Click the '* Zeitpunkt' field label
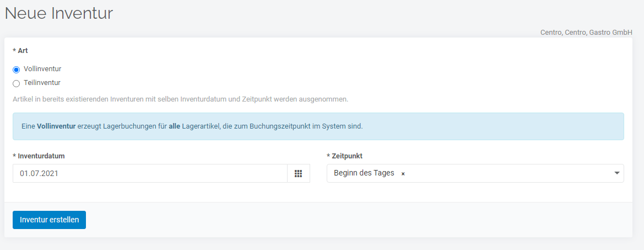The width and height of the screenshot is (644, 250). pos(344,156)
